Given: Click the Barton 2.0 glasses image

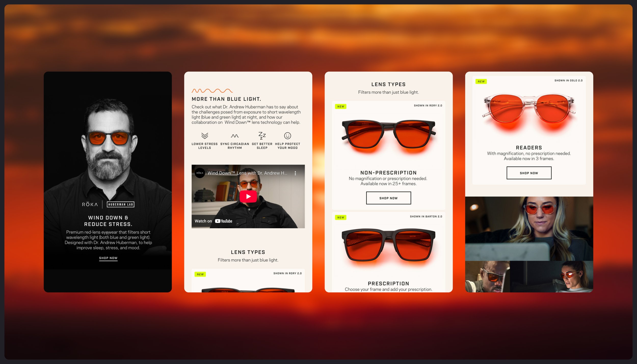Looking at the screenshot, I should click(x=388, y=245).
